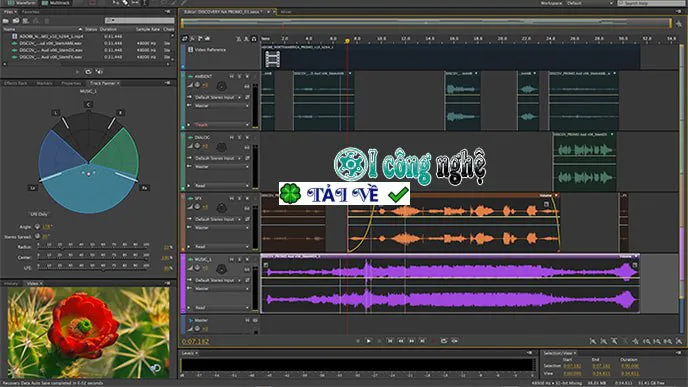Solo the MUSIC_1 track

[x=240, y=259]
